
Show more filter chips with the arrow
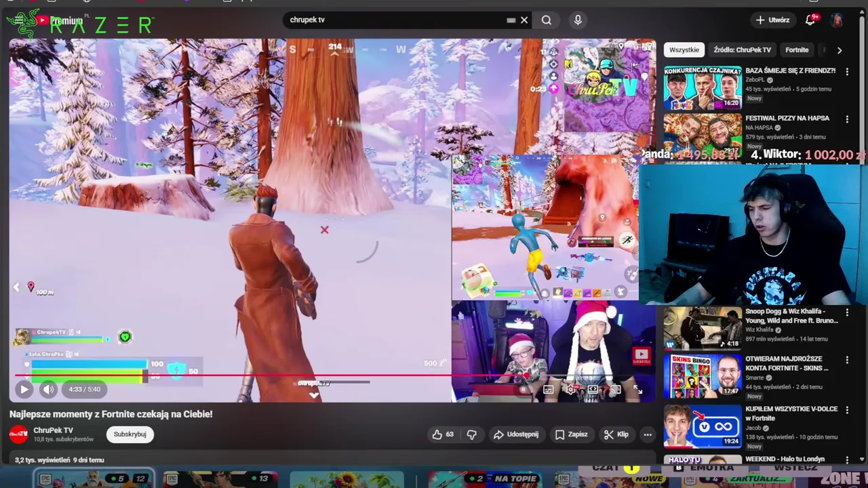[x=840, y=50]
